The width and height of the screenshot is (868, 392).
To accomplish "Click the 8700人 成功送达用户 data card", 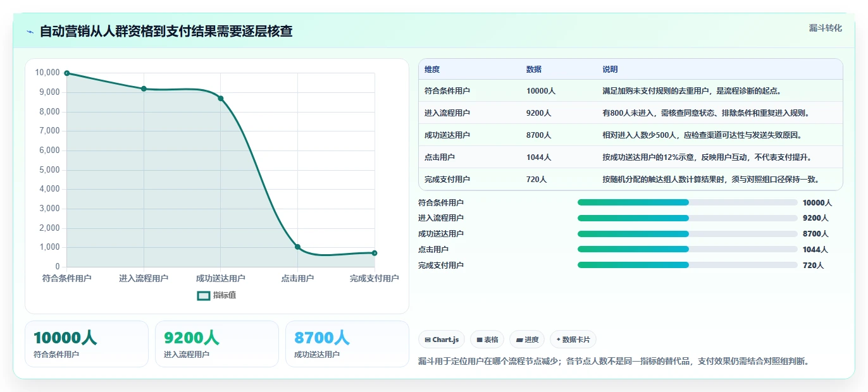I will click(x=347, y=344).
